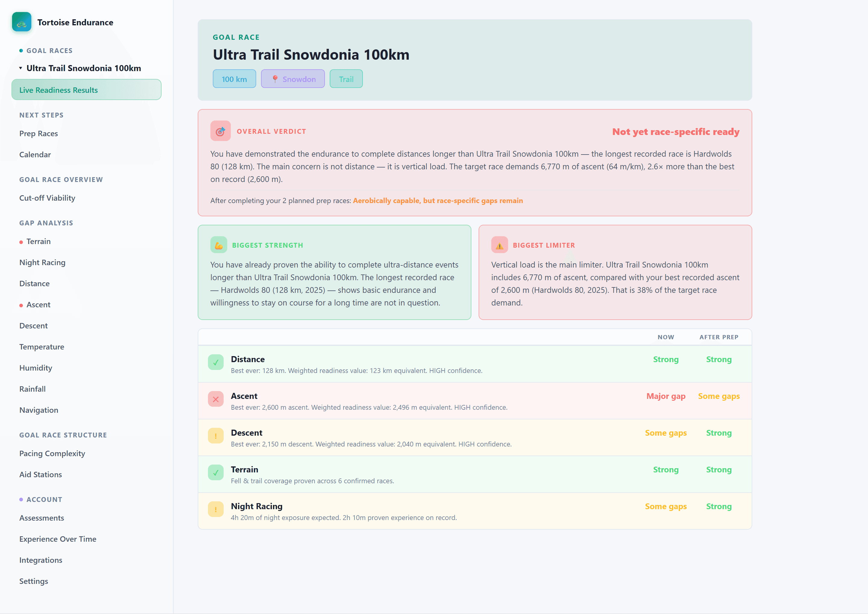Open Experience Over Time
Image resolution: width=868 pixels, height=614 pixels.
[x=58, y=539]
